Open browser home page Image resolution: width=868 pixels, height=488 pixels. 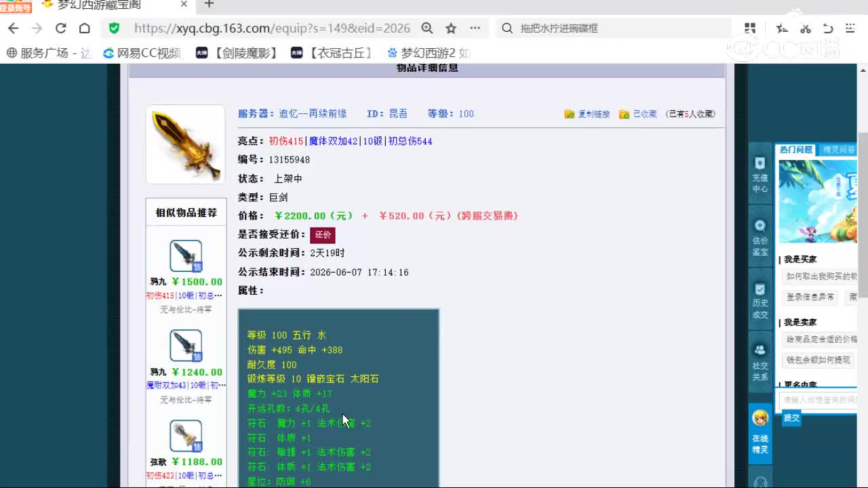84,28
